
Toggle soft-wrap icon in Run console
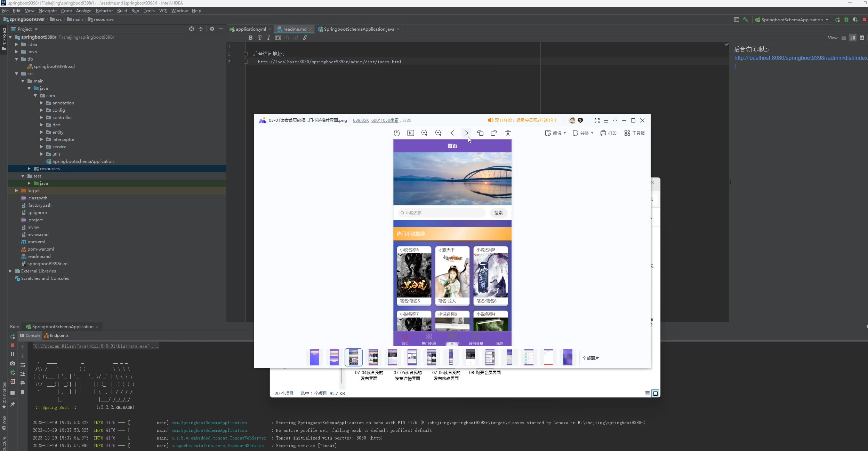pyautogui.click(x=23, y=365)
